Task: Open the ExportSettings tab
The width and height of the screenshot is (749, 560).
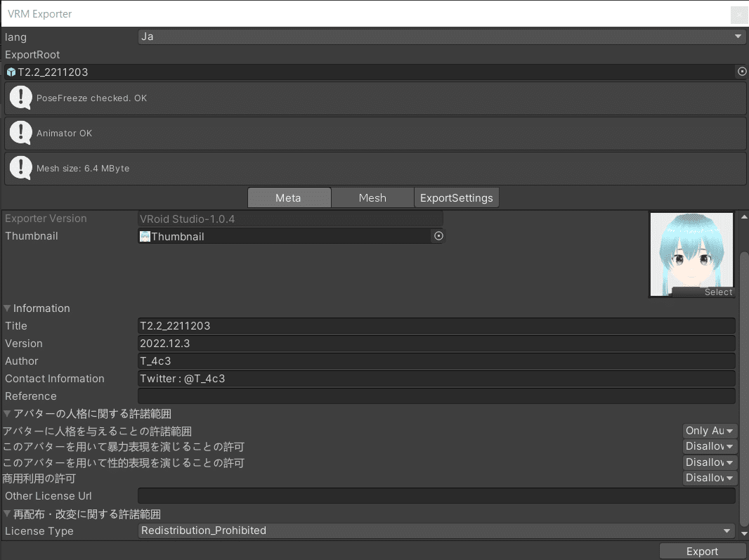Action: 457,197
